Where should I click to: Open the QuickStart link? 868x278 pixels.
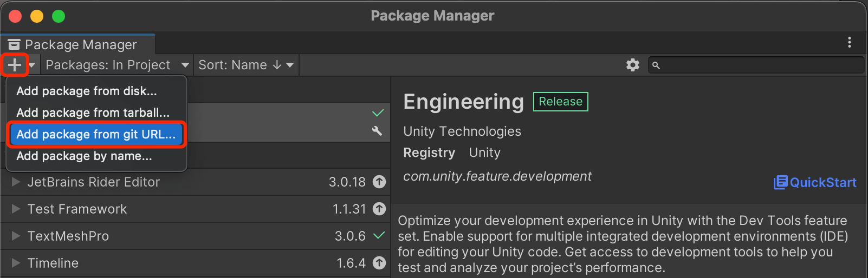815,182
